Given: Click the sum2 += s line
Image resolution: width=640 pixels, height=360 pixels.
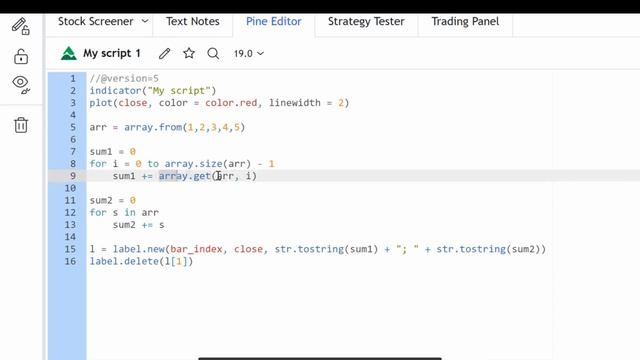Looking at the screenshot, I should (139, 225).
